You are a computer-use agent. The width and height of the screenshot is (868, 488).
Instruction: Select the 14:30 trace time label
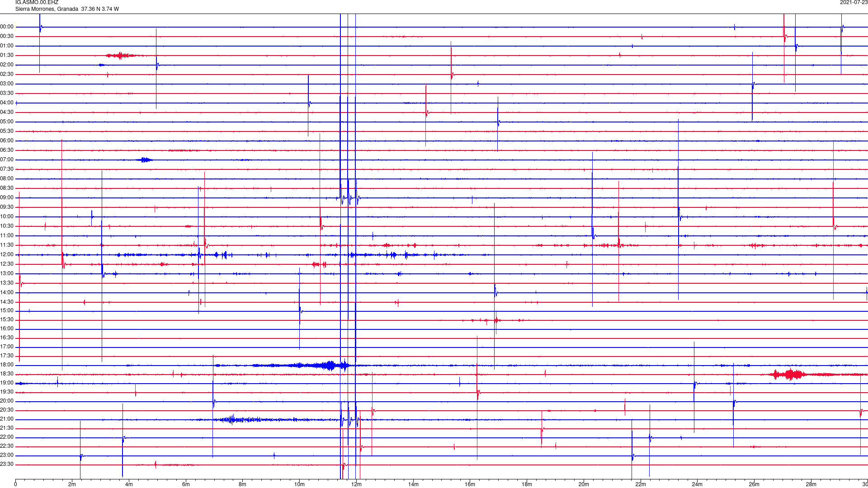point(7,302)
